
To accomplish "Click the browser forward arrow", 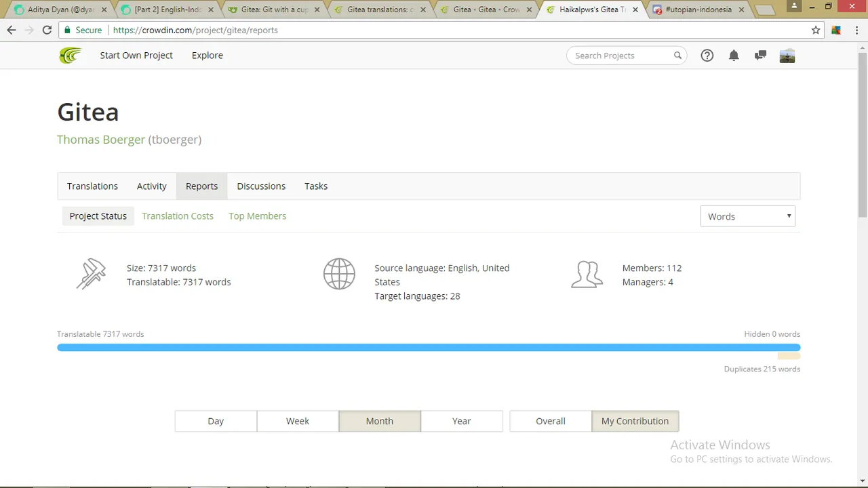I will [x=29, y=30].
